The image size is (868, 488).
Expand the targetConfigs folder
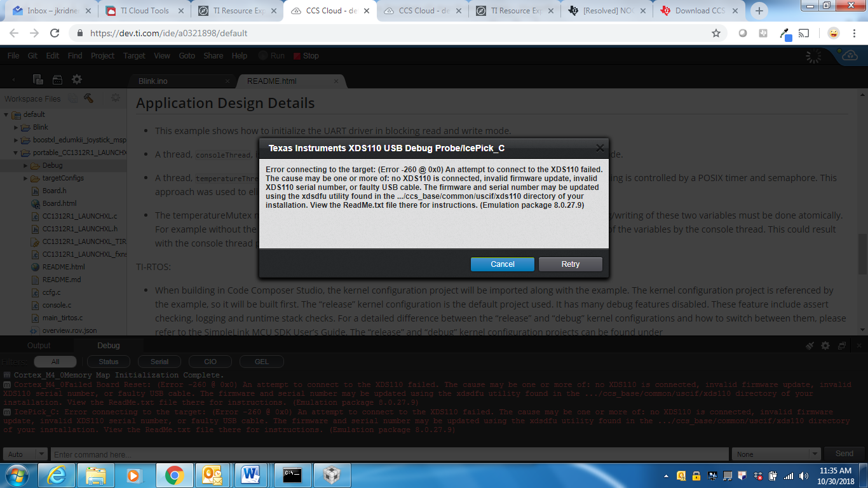25,178
